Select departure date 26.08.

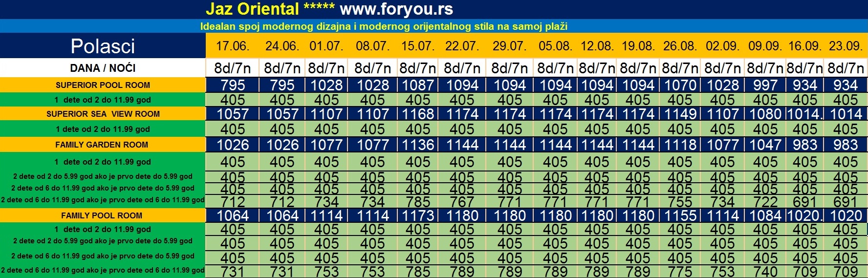click(679, 46)
